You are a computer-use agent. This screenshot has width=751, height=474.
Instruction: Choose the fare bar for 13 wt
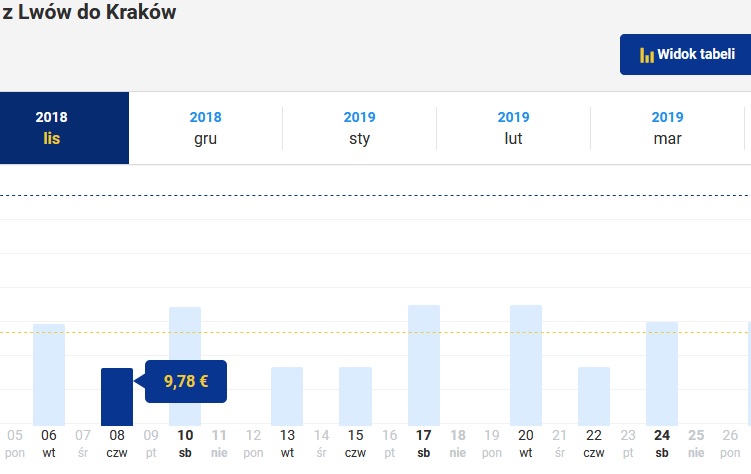click(287, 396)
